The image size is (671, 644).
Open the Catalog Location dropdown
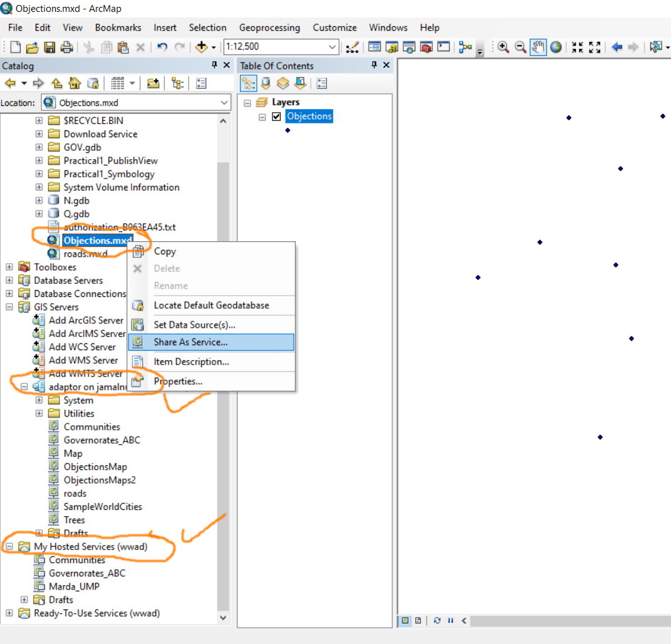click(x=224, y=103)
